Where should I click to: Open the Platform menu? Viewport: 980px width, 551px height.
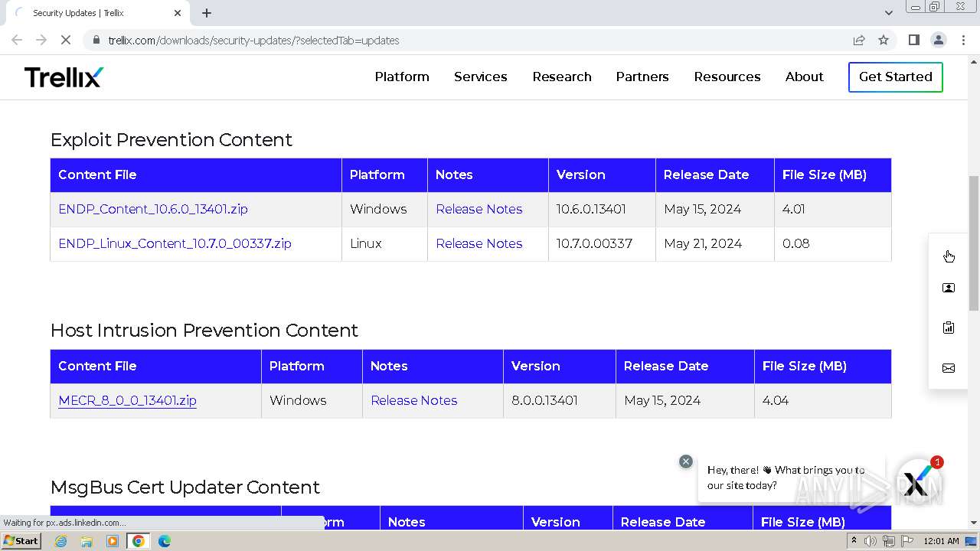coord(402,77)
